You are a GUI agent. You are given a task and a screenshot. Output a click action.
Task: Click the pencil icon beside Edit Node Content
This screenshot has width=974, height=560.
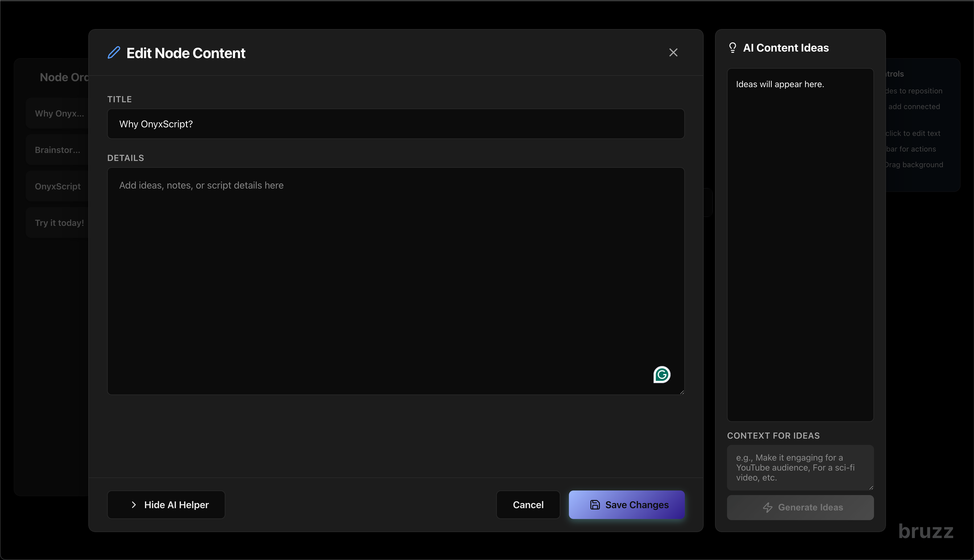[x=114, y=53]
